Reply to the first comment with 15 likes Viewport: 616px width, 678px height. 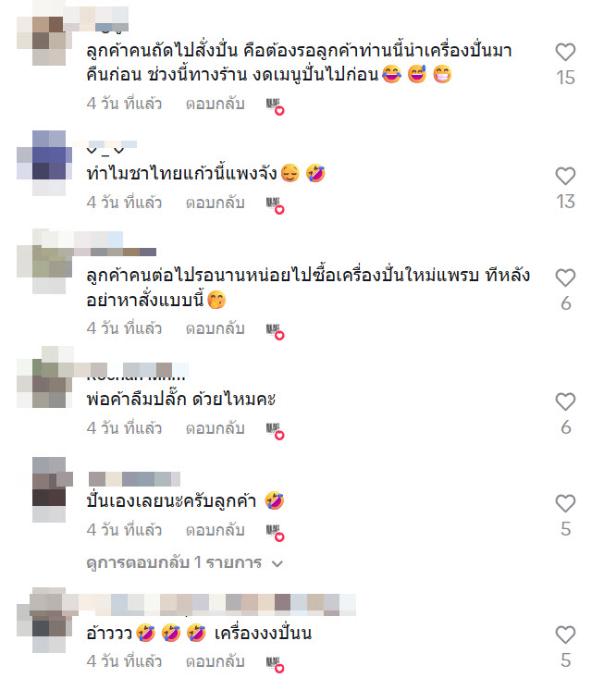click(x=215, y=104)
